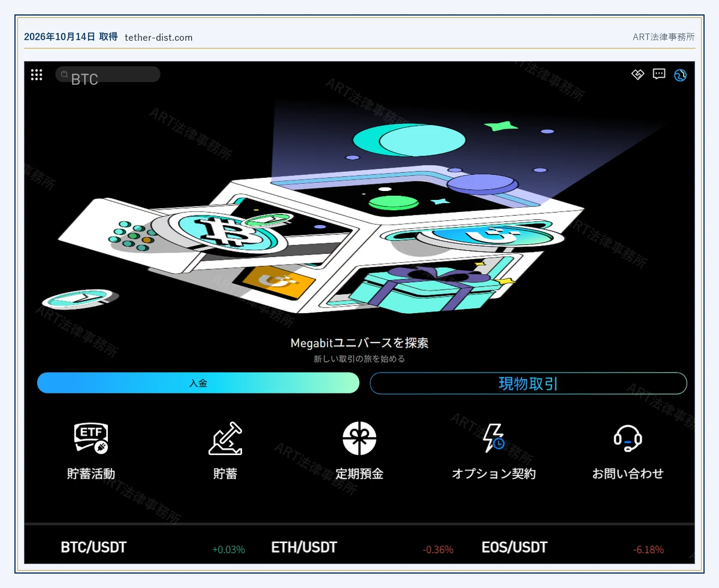The height and width of the screenshot is (588, 719).
Task: Open the nine-dot grid menu icon
Action: pyautogui.click(x=37, y=74)
